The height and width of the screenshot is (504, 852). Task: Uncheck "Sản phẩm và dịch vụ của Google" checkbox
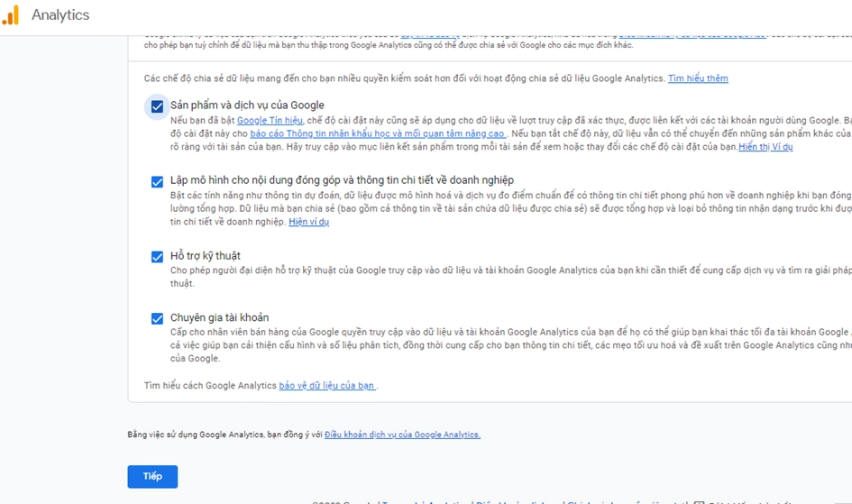[157, 106]
